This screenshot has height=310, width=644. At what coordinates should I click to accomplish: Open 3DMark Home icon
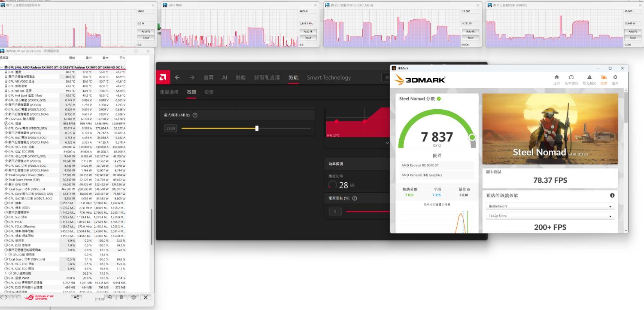(x=557, y=77)
